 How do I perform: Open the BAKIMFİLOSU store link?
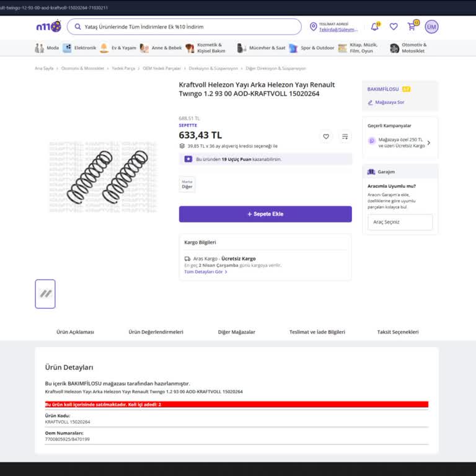[x=383, y=89]
